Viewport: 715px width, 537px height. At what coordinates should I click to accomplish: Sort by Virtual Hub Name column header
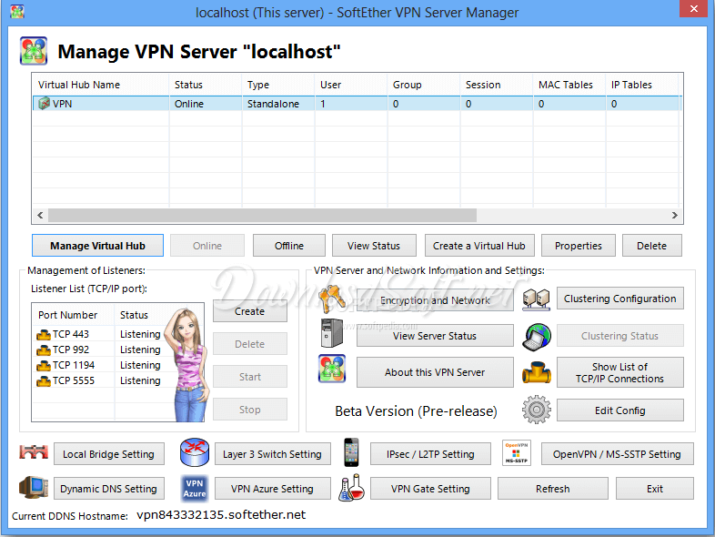(101, 85)
